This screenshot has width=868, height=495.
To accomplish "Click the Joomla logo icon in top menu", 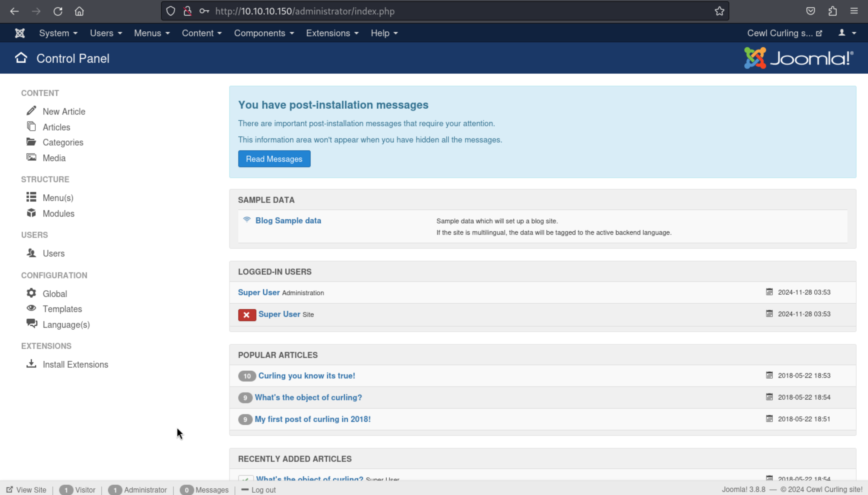I will (x=20, y=33).
